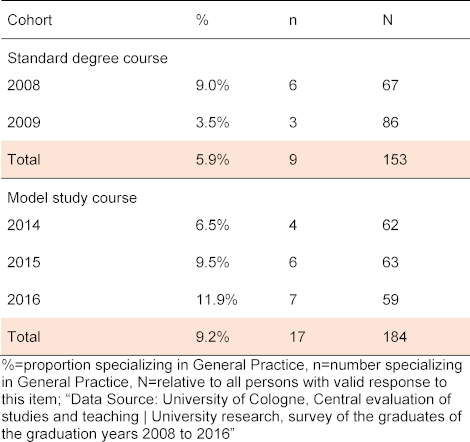The width and height of the screenshot is (470, 442).
Task: Click the % column header
Action: 202,20
